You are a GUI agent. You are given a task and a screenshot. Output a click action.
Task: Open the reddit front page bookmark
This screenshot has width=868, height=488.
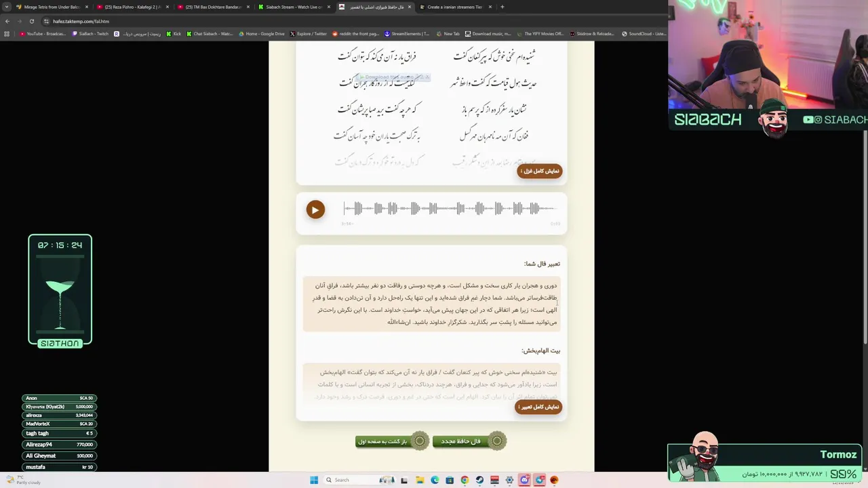pyautogui.click(x=355, y=33)
